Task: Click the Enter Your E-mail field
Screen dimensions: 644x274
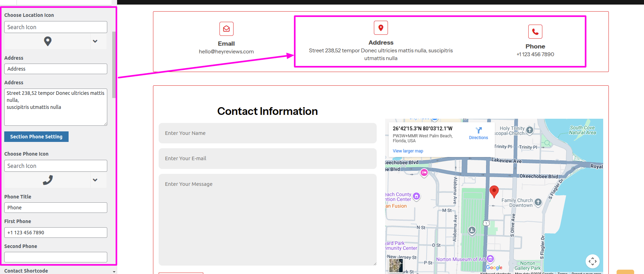Action: tap(267, 158)
